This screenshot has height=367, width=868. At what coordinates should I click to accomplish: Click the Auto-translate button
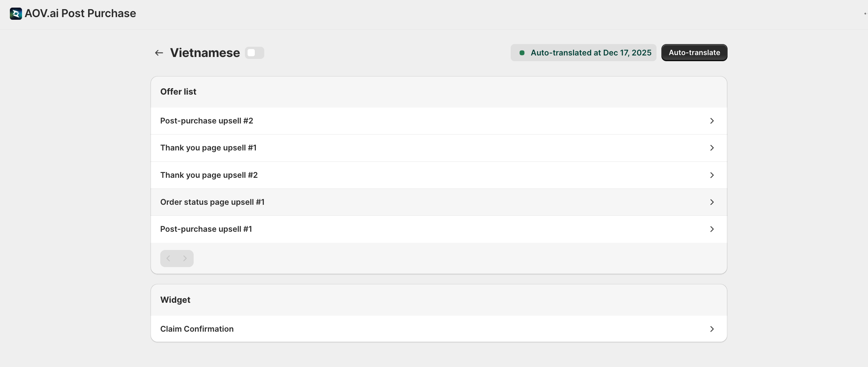[x=694, y=53]
